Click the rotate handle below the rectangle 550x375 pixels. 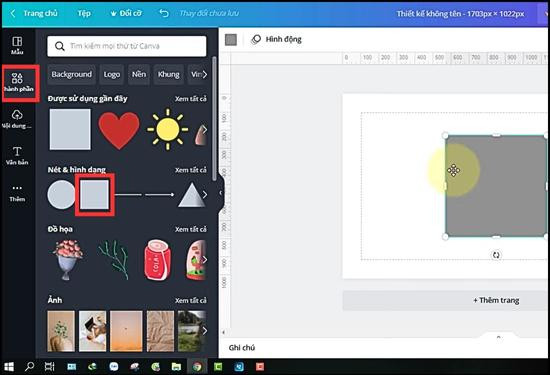[496, 255]
